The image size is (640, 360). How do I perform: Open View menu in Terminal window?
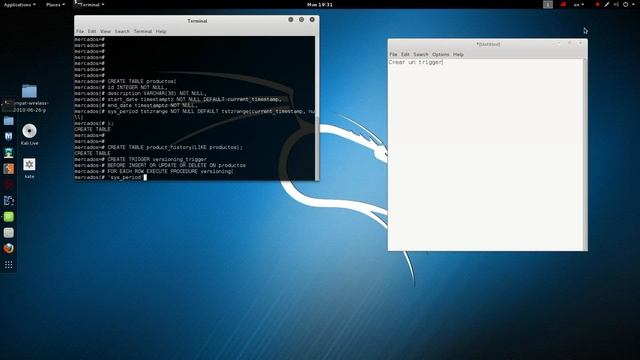click(x=105, y=31)
